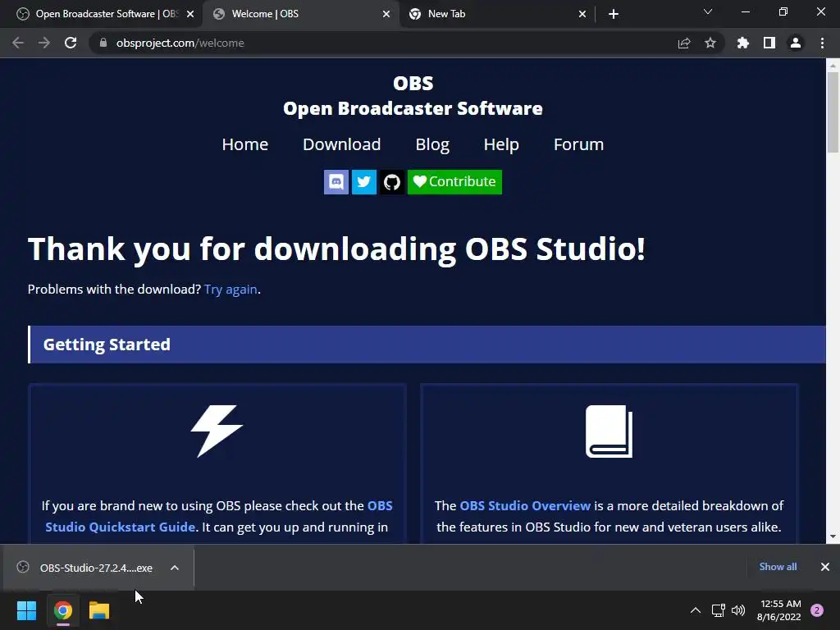The width and height of the screenshot is (840, 630).
Task: Open Chrome from the taskbar
Action: [63, 610]
